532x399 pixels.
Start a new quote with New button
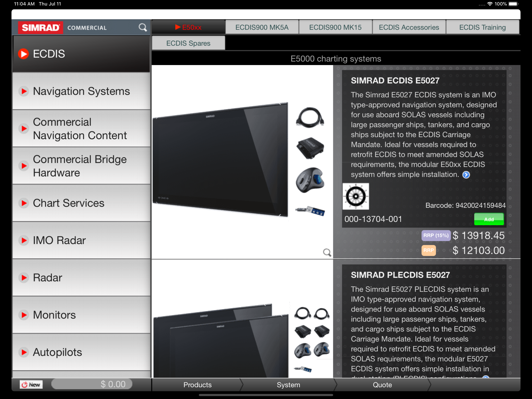[x=31, y=385]
